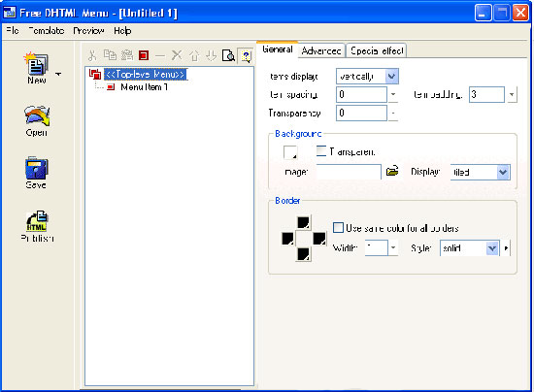Click the Item padding spinner arrow
Viewport: 534px width, 392px height.
click(x=512, y=94)
